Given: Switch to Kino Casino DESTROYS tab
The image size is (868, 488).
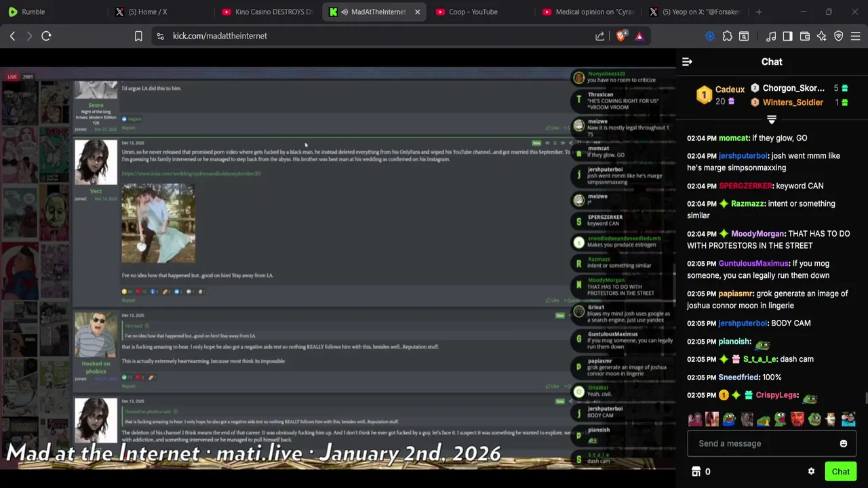Looking at the screenshot, I should click(268, 12).
